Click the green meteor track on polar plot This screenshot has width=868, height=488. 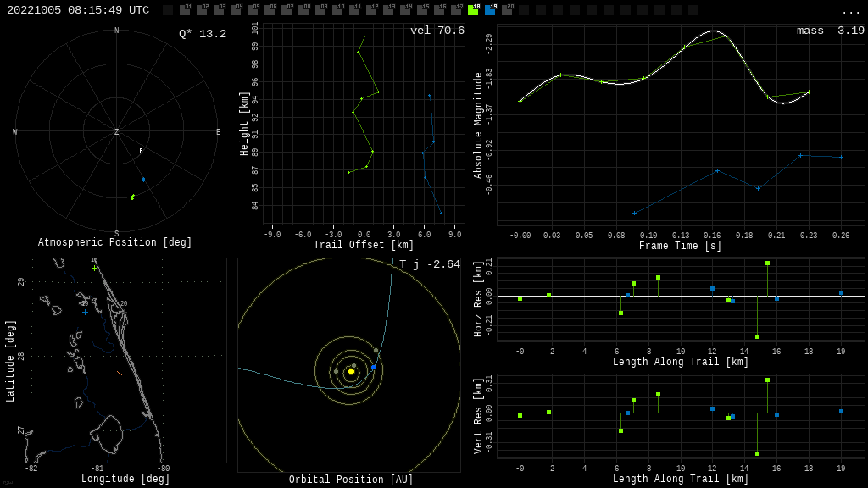[x=132, y=197]
